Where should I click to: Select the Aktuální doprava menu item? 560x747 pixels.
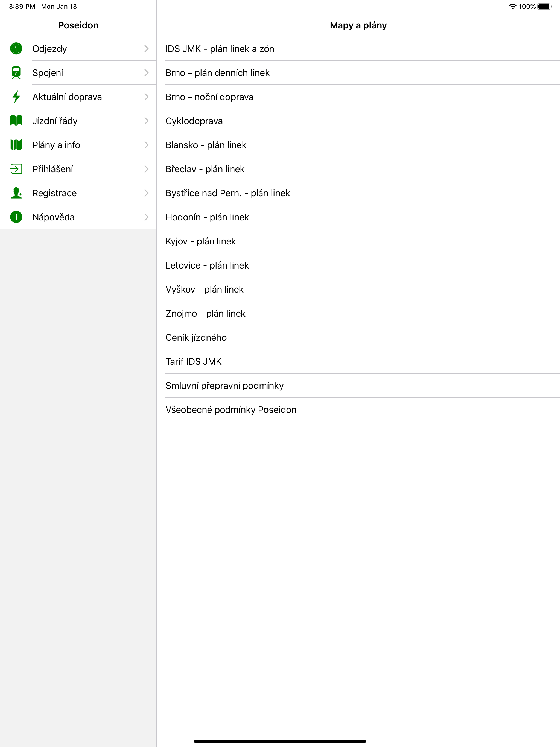pos(78,97)
